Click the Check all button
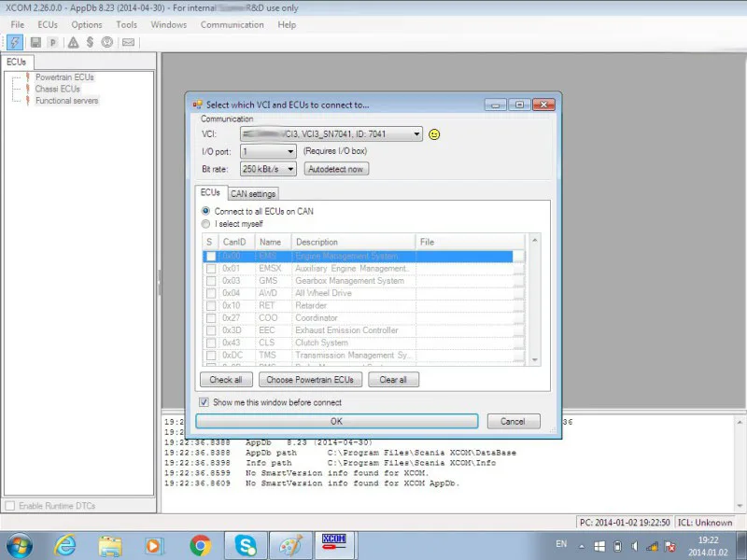 [226, 380]
